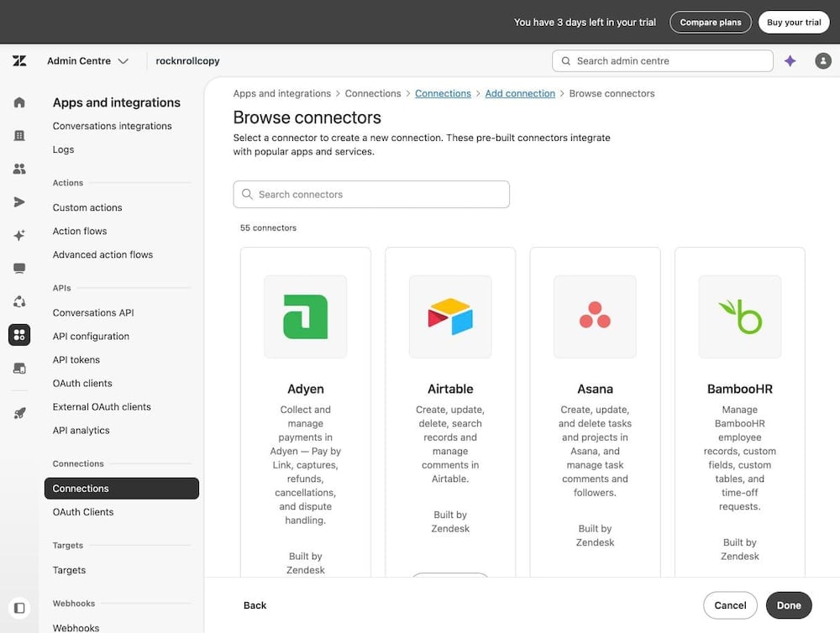Click the purple sparkle AI icon in header
The image size is (840, 633).
tap(790, 61)
